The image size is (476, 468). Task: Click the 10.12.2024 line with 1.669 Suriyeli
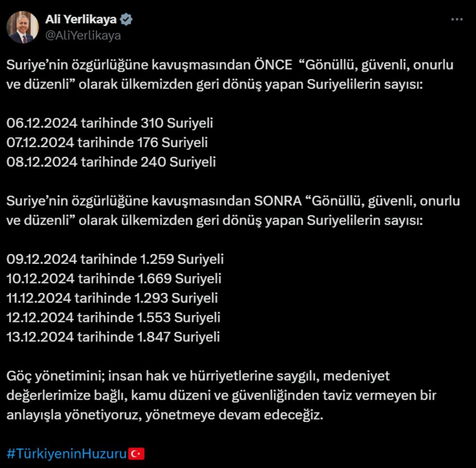click(x=114, y=278)
